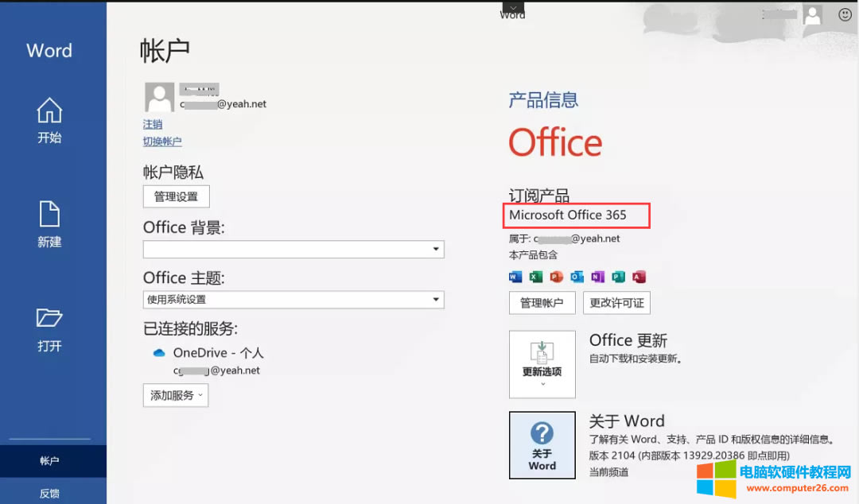The height and width of the screenshot is (504, 859).
Task: Click the Outlook product icon
Action: [575, 276]
